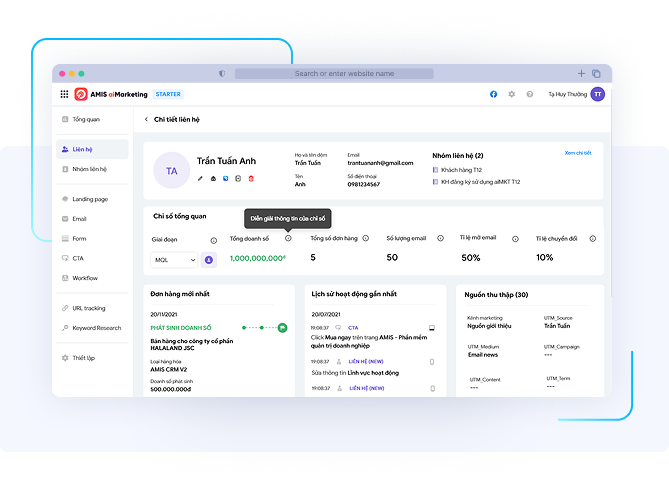Select Landing page in the sidebar
The width and height of the screenshot is (669, 489).
tap(89, 199)
